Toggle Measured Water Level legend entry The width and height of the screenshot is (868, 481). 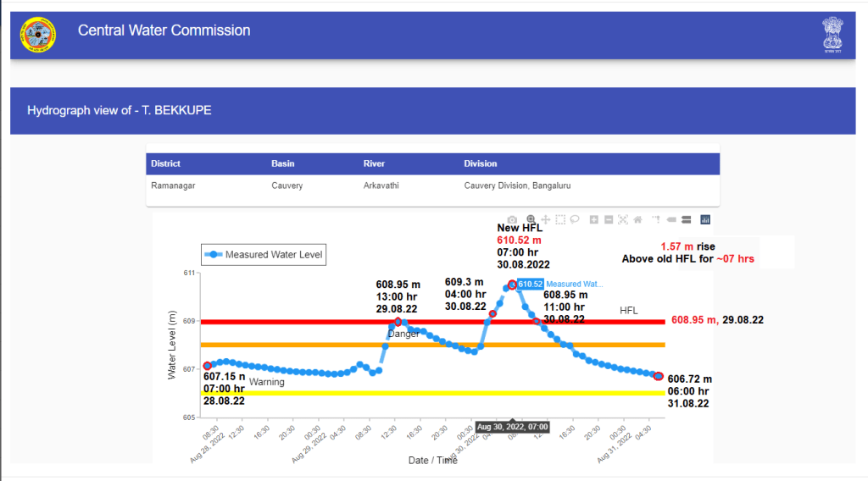click(x=263, y=255)
